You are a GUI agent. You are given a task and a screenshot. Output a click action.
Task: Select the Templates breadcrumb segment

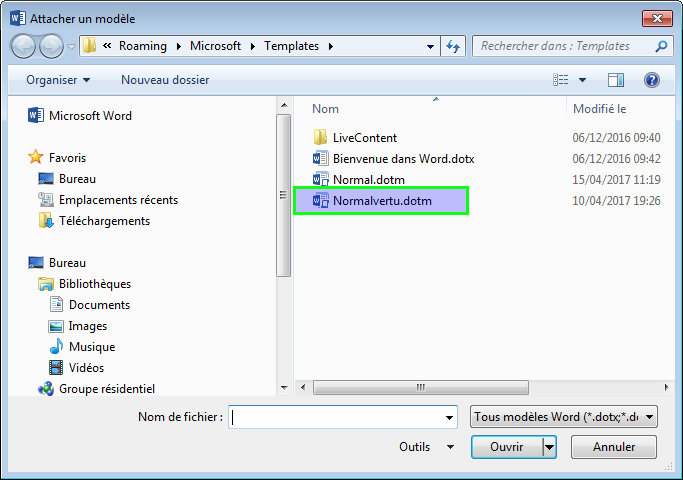click(291, 46)
